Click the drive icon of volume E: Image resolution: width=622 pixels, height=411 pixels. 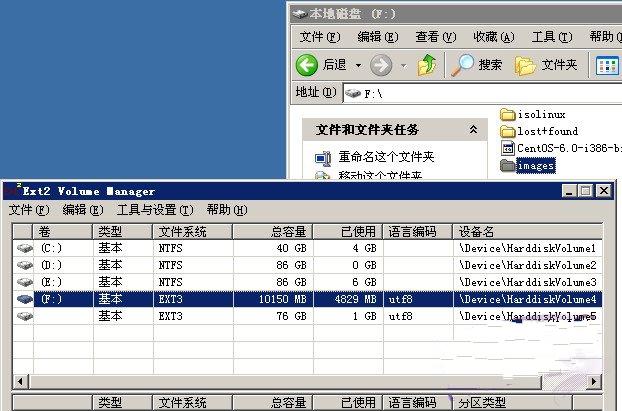coord(25,282)
